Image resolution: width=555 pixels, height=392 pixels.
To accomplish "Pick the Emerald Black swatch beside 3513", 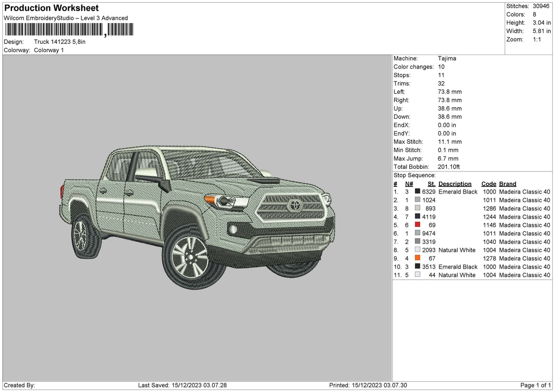I will coord(418,267).
